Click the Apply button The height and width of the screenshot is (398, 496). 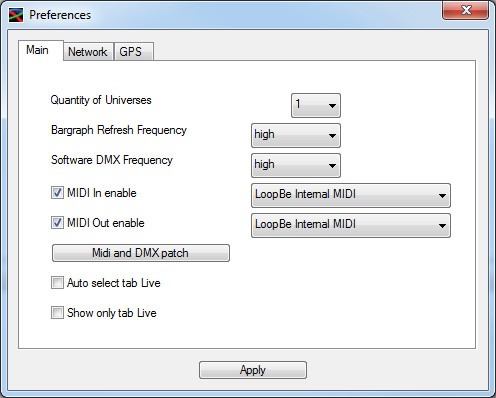tap(253, 370)
